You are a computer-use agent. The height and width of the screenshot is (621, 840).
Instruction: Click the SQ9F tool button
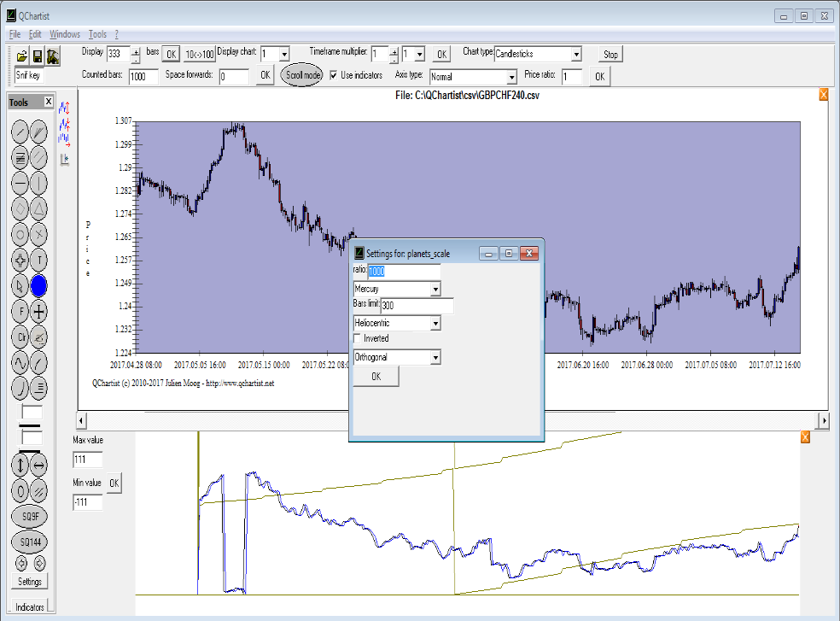pos(30,516)
